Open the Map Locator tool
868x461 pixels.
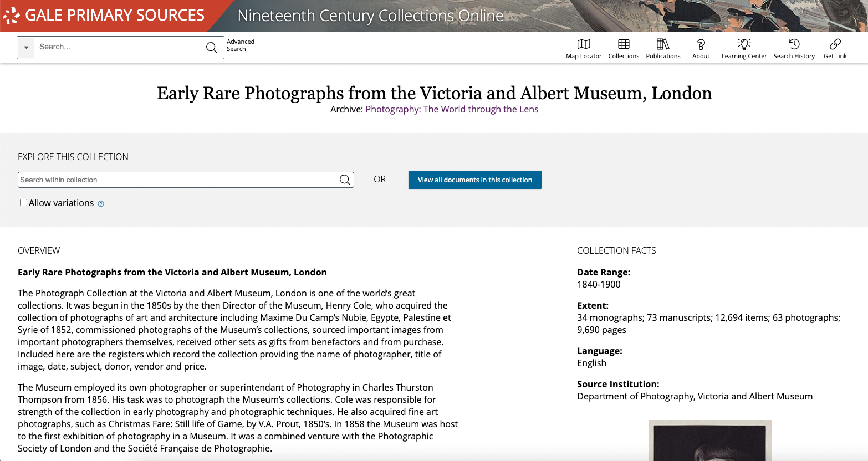[584, 48]
